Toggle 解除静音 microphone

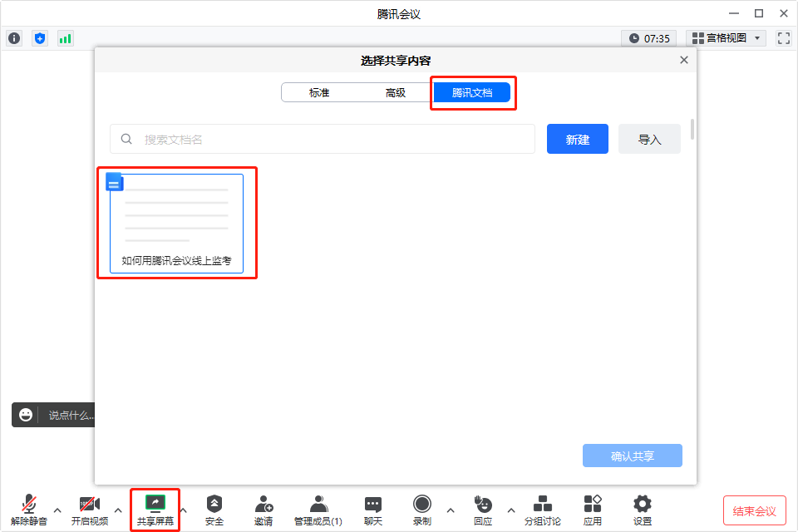[29, 510]
